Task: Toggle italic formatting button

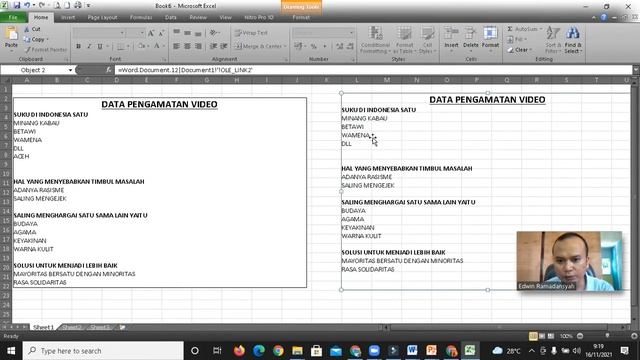Action: point(89,47)
